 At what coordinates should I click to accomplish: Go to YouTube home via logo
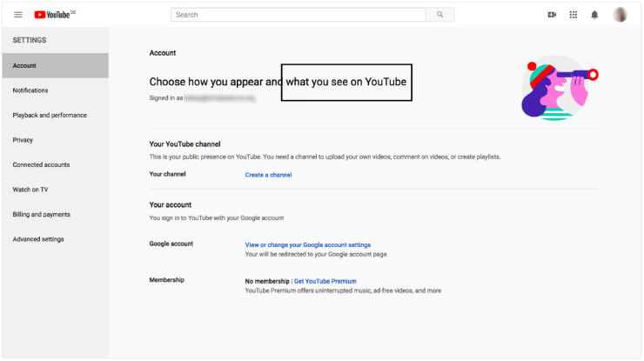55,15
